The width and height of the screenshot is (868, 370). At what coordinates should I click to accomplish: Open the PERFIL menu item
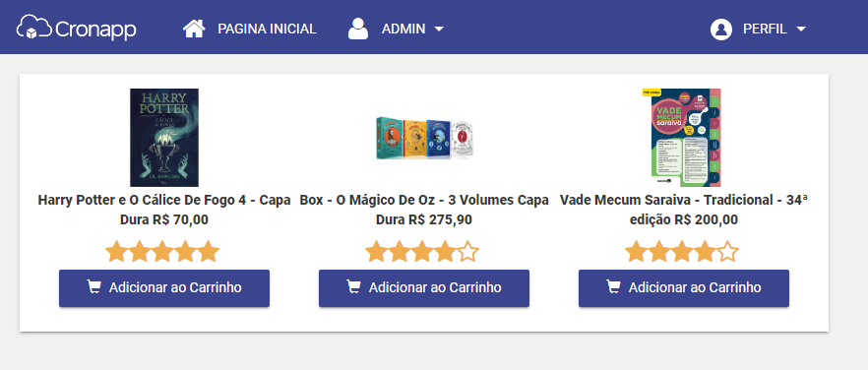(x=765, y=30)
